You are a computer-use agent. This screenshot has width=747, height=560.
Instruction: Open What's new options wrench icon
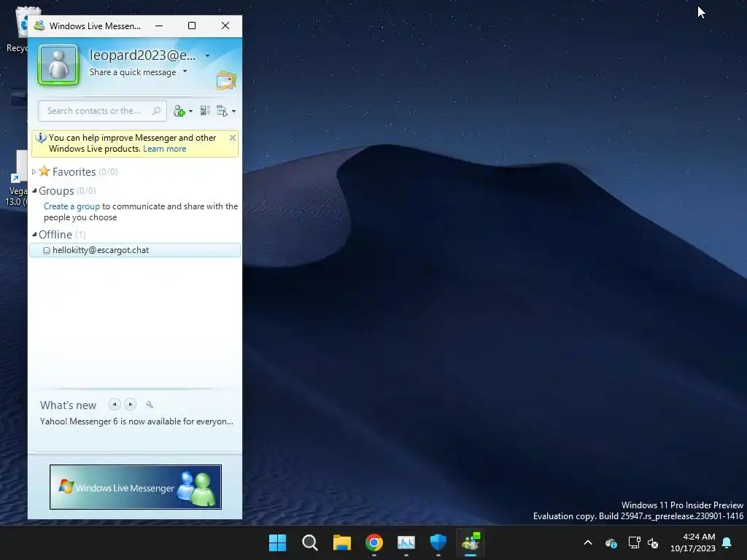tap(150, 405)
